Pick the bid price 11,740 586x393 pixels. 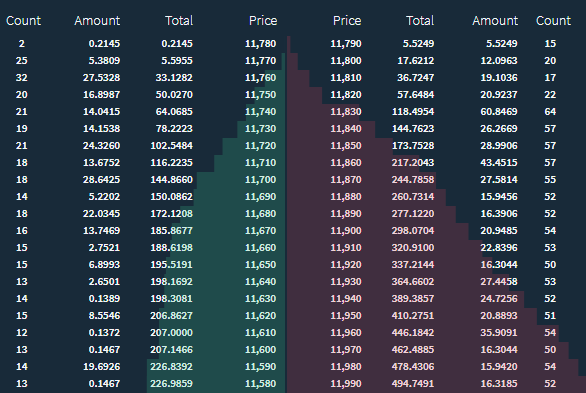click(x=260, y=112)
